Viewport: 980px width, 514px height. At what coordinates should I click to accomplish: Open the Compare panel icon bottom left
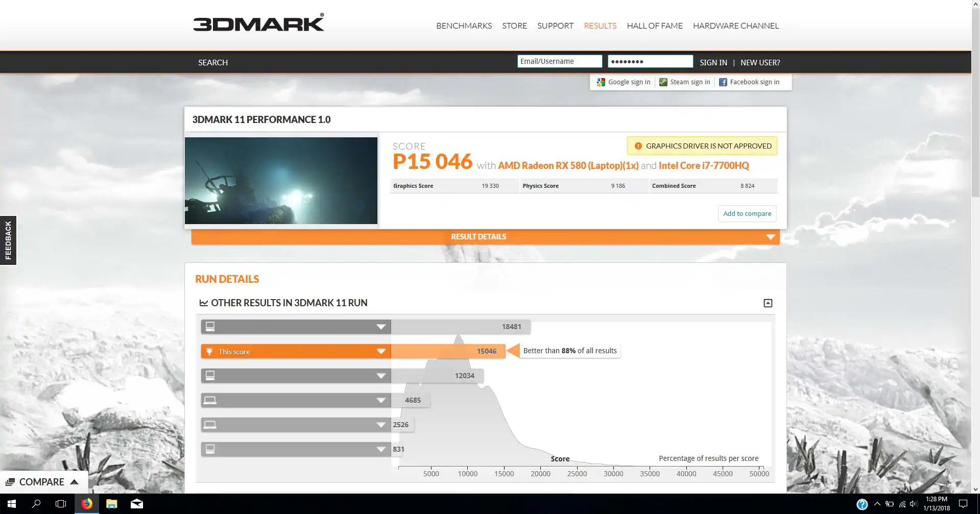11,481
